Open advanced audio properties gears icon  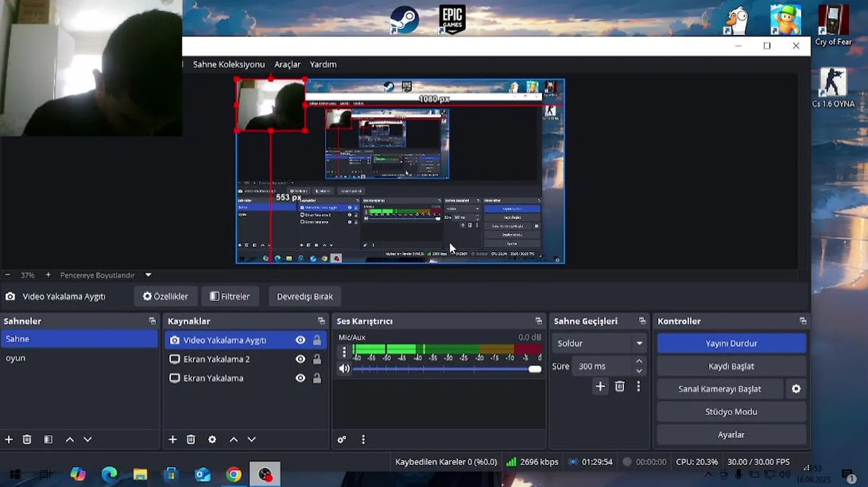pyautogui.click(x=341, y=440)
